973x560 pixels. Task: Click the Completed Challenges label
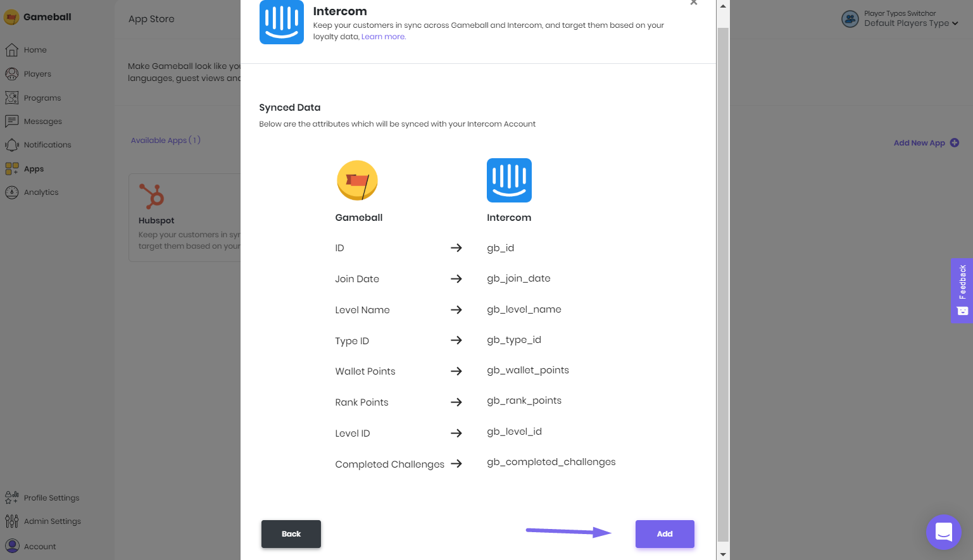(390, 464)
